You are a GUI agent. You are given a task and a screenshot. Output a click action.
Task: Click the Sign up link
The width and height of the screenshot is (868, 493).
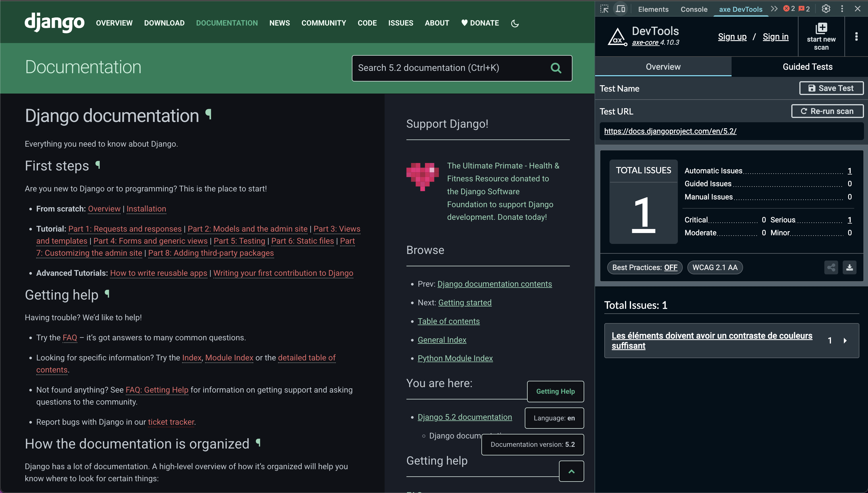click(x=732, y=36)
